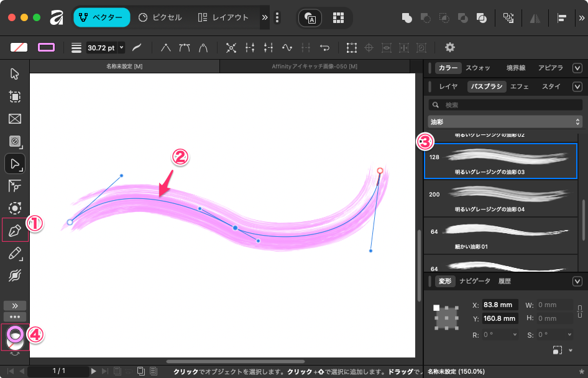Toggle the width/height aspect ratio lock
Image resolution: width=588 pixels, height=378 pixels.
click(579, 311)
